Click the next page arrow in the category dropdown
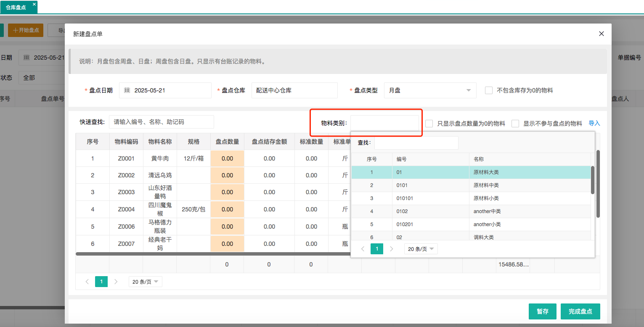This screenshot has height=327, width=644. click(391, 248)
